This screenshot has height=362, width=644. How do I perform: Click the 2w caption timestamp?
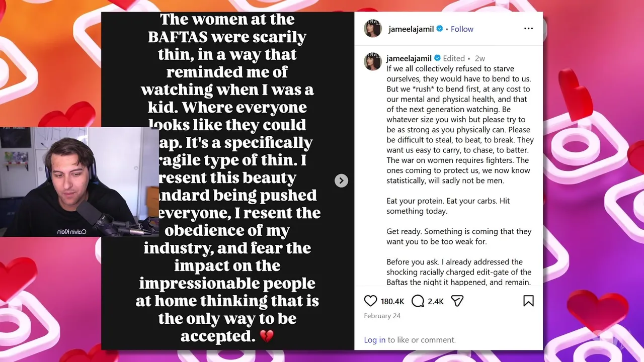(479, 58)
